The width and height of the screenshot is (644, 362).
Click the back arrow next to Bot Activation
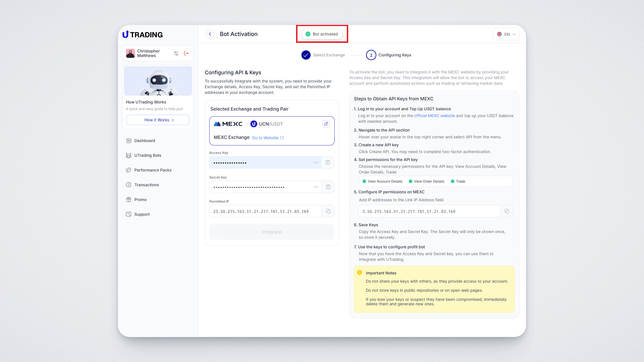pos(210,34)
